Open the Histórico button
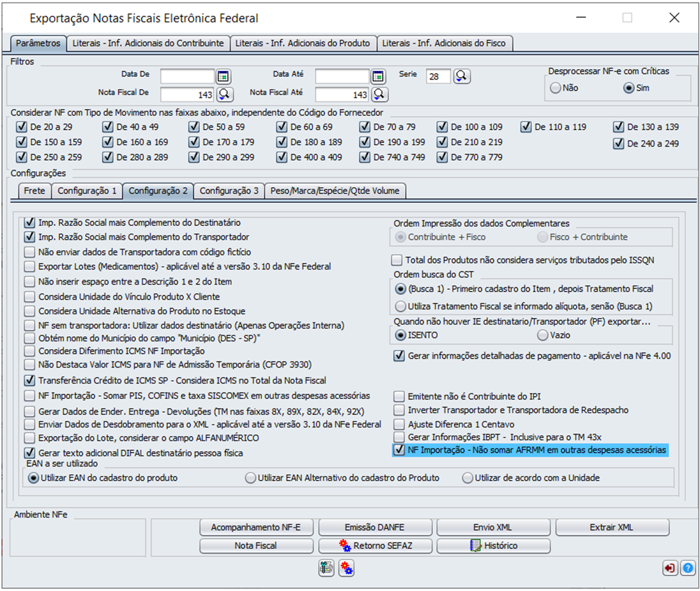 (x=493, y=546)
